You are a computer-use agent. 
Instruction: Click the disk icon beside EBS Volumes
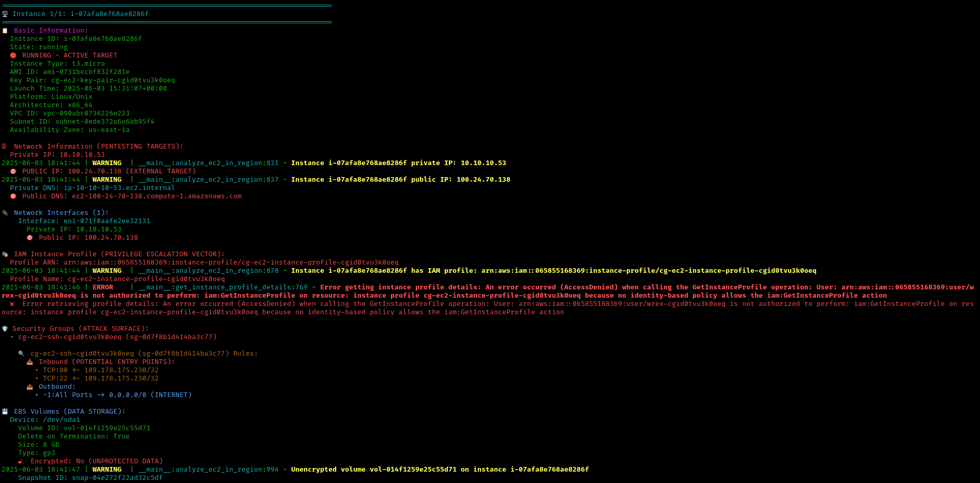[5, 412]
